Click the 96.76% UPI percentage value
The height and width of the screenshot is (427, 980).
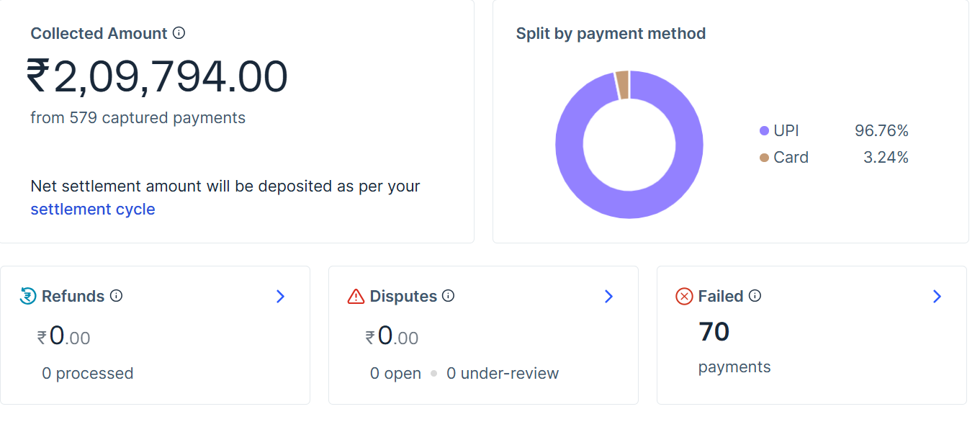(881, 131)
